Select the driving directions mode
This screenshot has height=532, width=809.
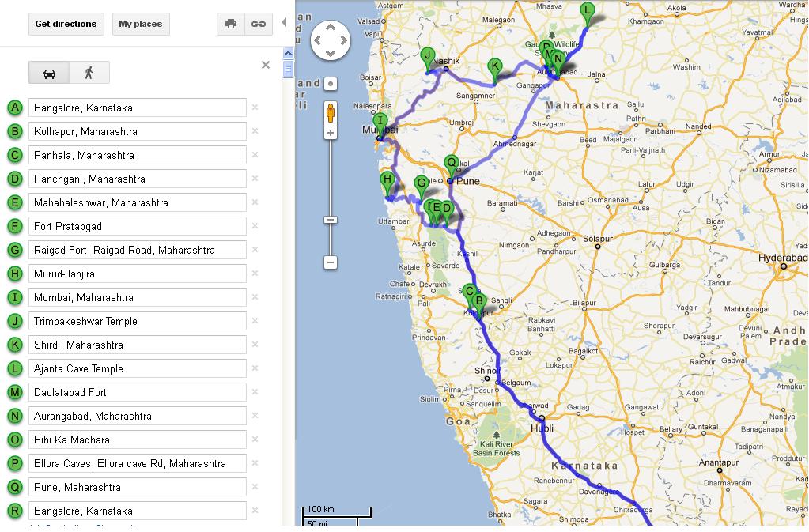click(x=50, y=71)
